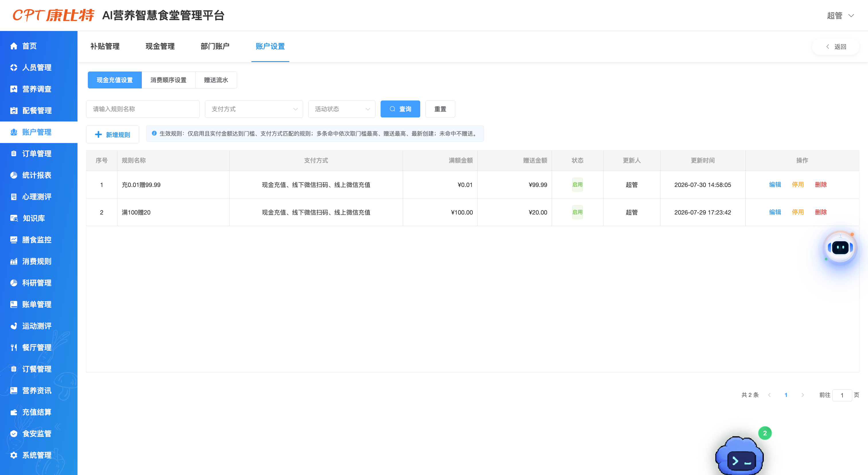Expand the 支付方式 dropdown
Image resolution: width=868 pixels, height=475 pixels.
pos(254,109)
